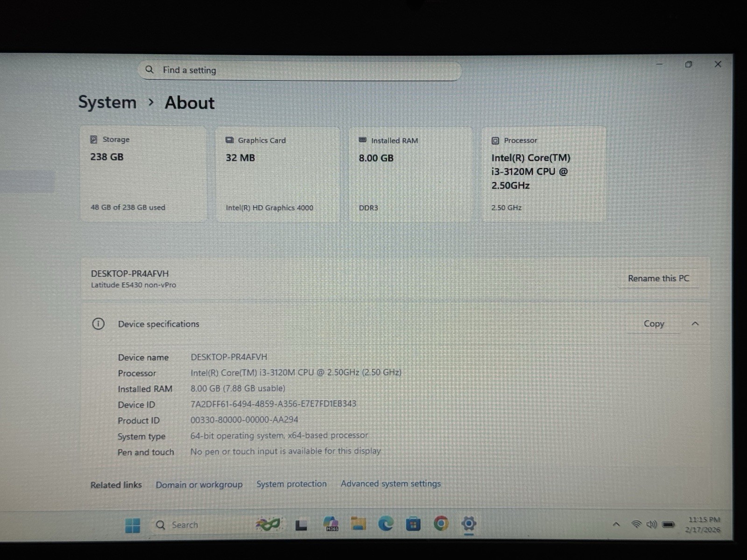Select the '48 GB of 238 GB used' text
Screen dimensions: 747x560
coord(128,207)
